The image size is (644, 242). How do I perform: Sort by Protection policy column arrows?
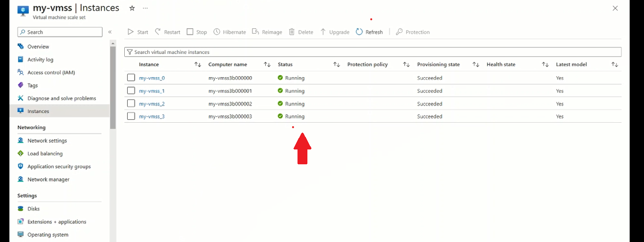406,64
